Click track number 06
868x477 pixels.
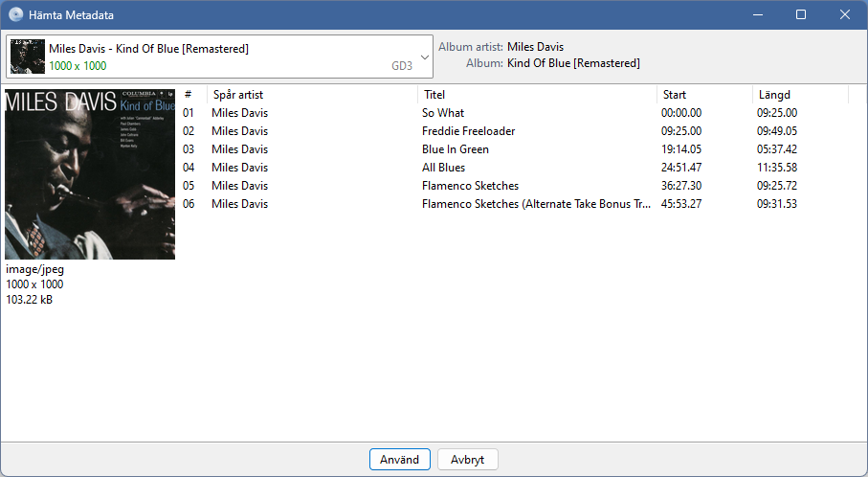(189, 204)
